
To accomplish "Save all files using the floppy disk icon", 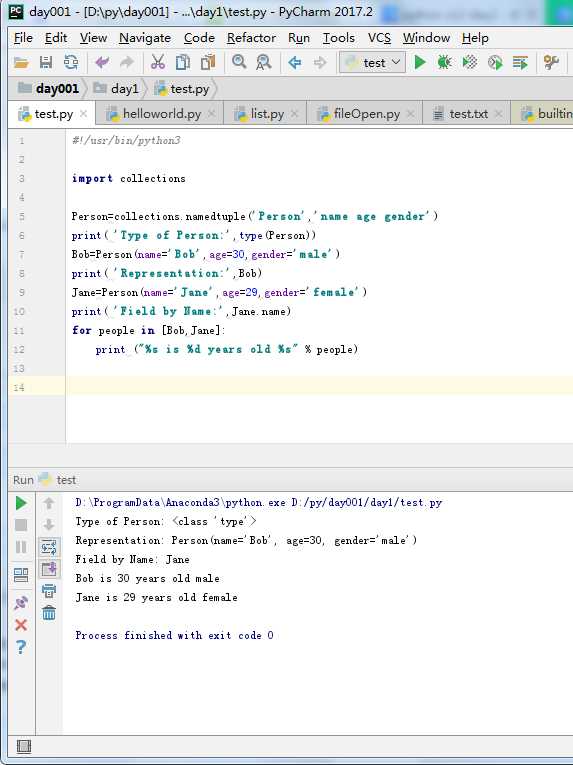I will [x=46, y=62].
